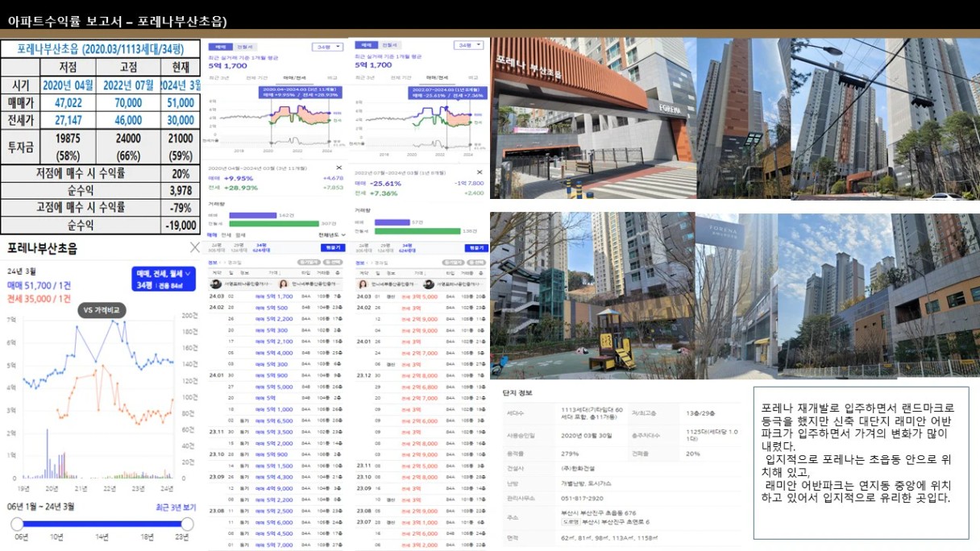Select 매매 tab atop the right panel
Screen dimensions: 980x551
367,46
